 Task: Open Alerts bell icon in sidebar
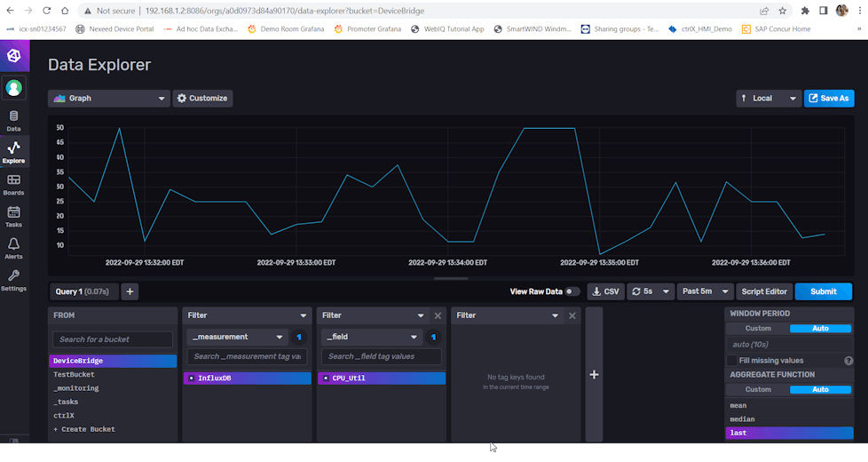pyautogui.click(x=13, y=248)
